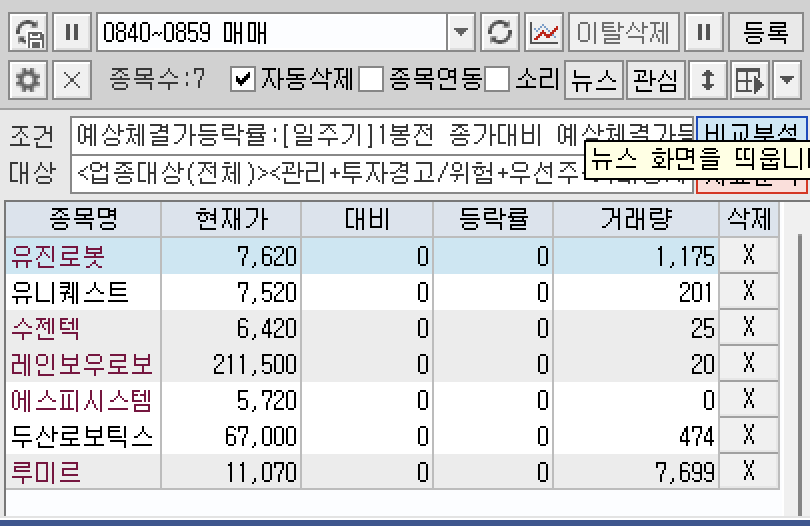
Task: Click pause button next to 등록
Action: (x=704, y=33)
